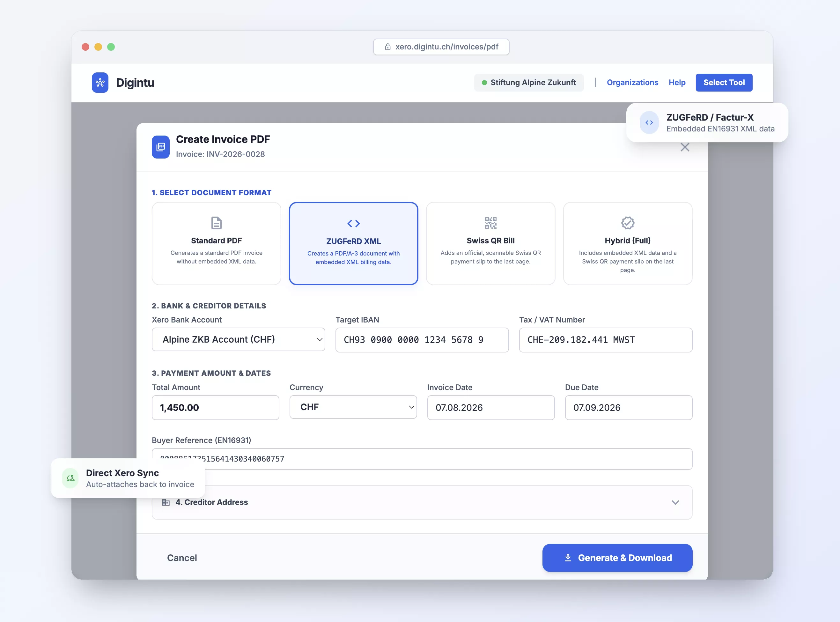The image size is (840, 622).
Task: Click the red window close dot
Action: point(85,47)
